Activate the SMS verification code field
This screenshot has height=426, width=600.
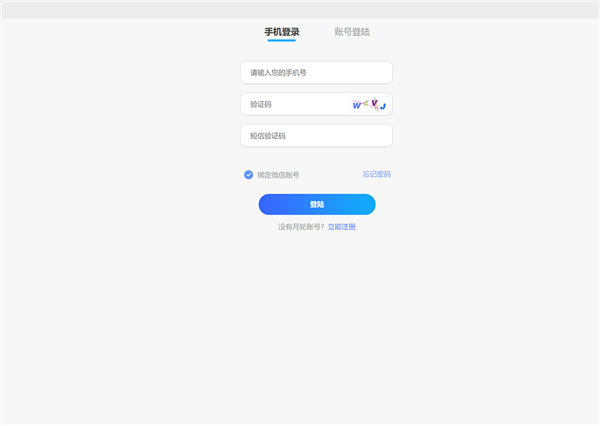click(316, 136)
